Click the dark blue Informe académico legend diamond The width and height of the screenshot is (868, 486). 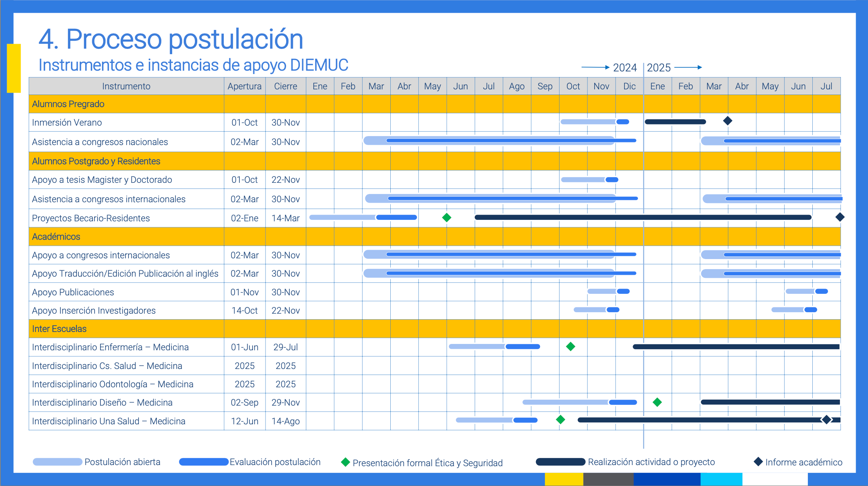pos(758,462)
